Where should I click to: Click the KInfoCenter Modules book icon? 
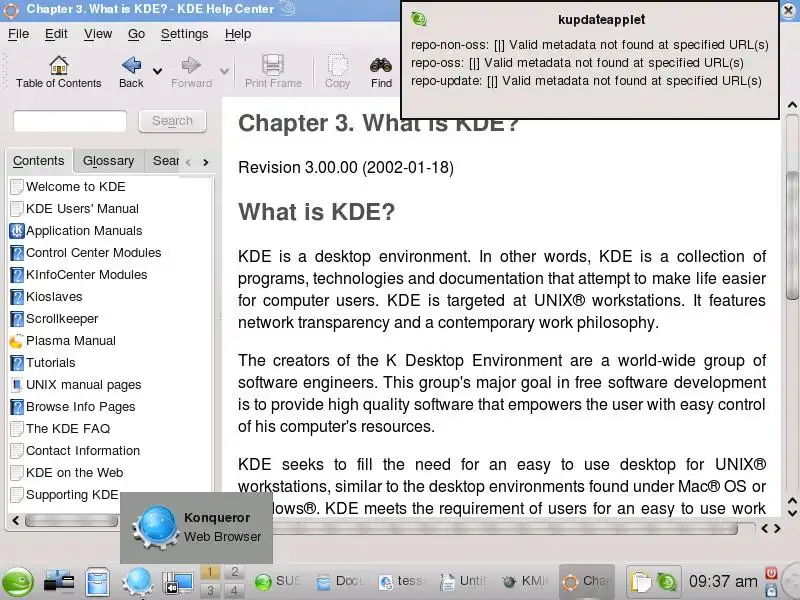click(17, 274)
